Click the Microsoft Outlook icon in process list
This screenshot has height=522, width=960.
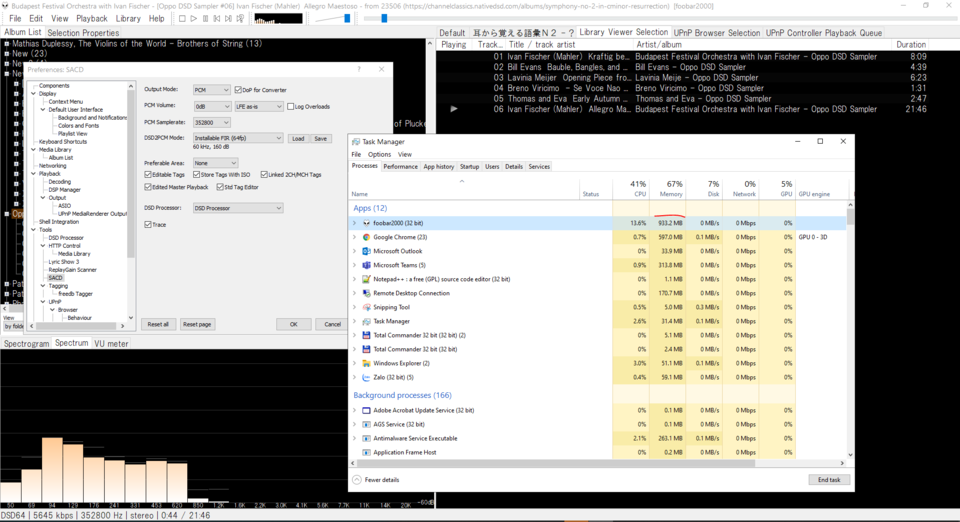(x=366, y=252)
